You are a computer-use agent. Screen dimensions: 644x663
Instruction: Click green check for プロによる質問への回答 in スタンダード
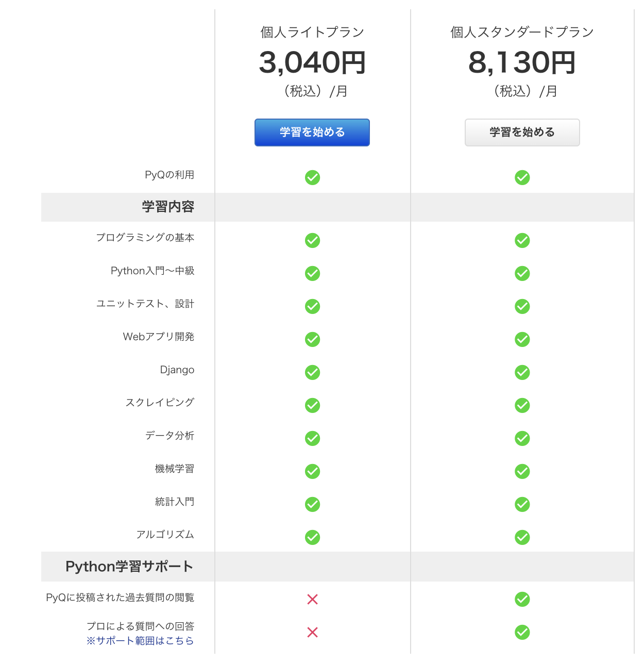(522, 632)
